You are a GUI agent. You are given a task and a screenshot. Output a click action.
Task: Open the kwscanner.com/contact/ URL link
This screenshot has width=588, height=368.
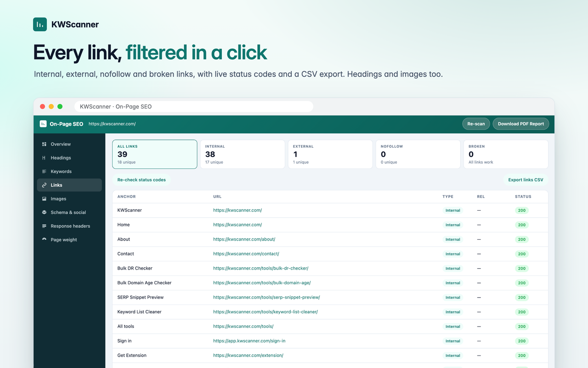click(246, 254)
